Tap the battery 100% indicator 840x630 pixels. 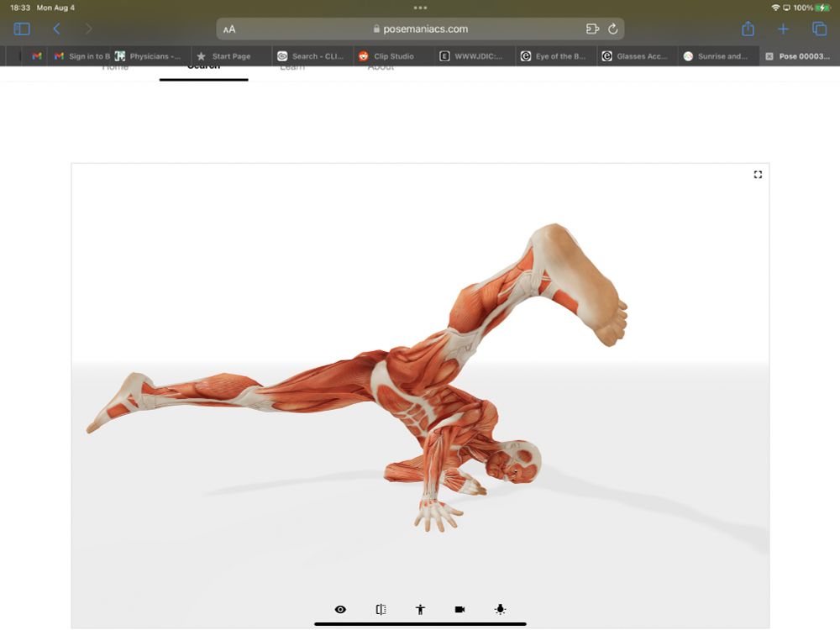811,8
